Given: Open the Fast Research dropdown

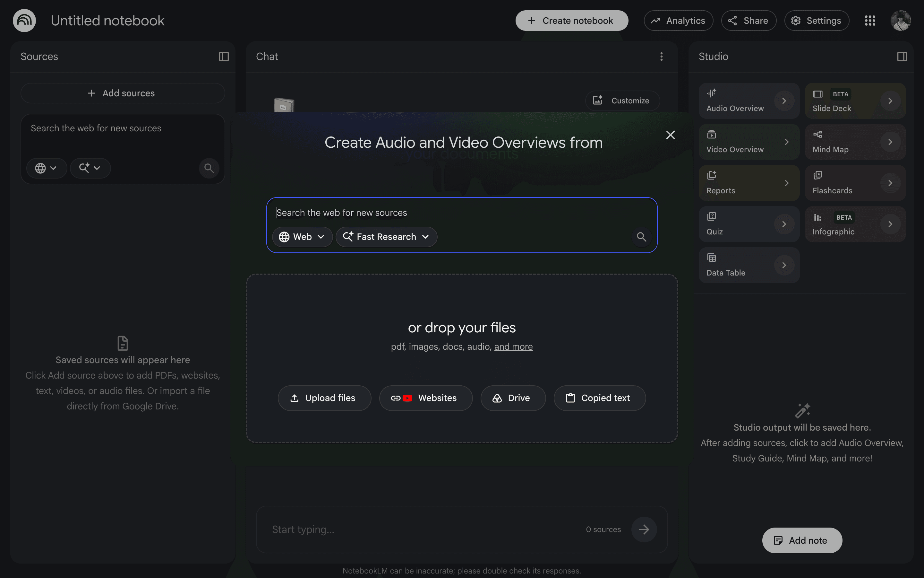Looking at the screenshot, I should coord(386,237).
